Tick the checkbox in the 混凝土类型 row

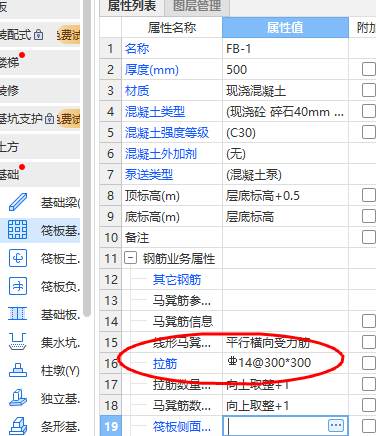pyautogui.click(x=369, y=111)
